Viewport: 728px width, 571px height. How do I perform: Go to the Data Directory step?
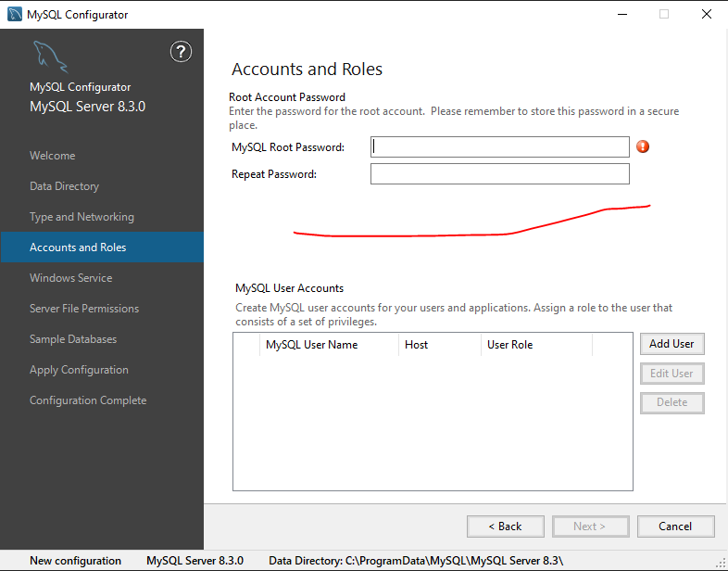(65, 186)
